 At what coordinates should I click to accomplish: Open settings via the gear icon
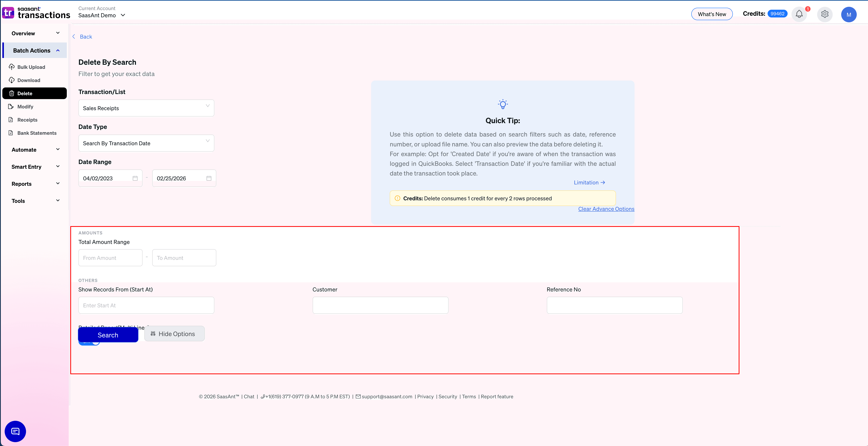tap(825, 14)
